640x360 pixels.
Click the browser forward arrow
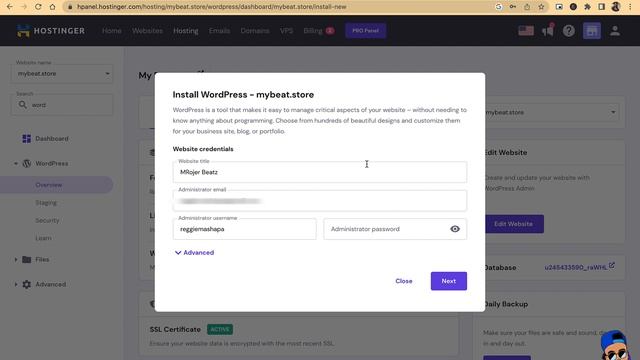tap(24, 7)
